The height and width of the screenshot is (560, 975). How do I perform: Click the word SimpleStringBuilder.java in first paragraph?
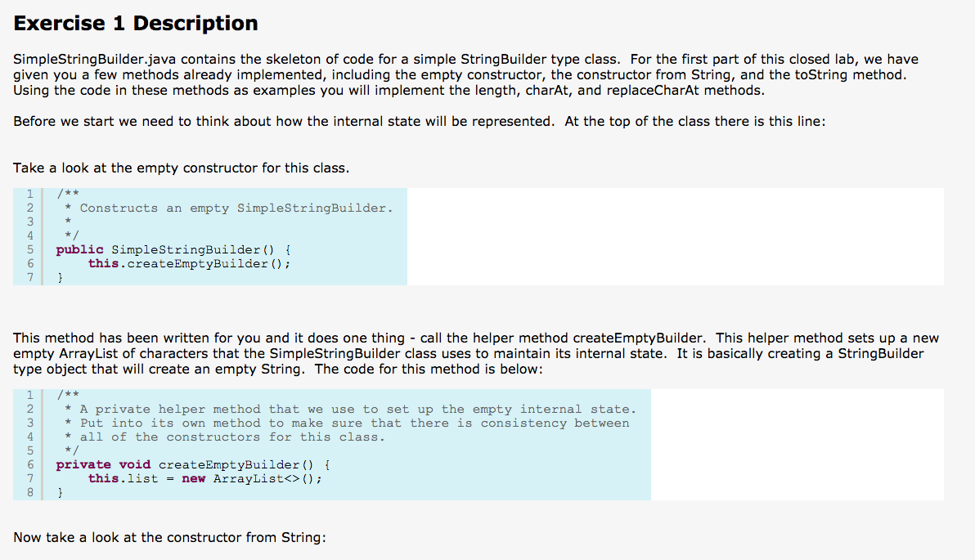95,60
